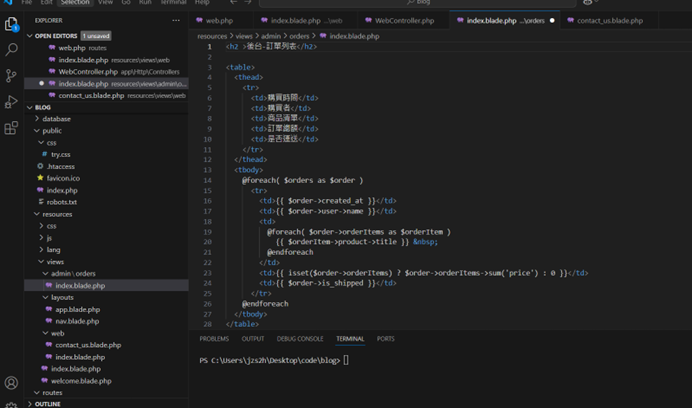Viewport: 692px width, 408px height.
Task: Switch to the Ports panel tab
Action: tap(386, 339)
